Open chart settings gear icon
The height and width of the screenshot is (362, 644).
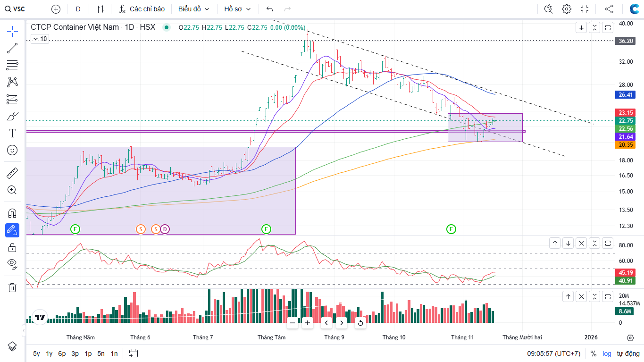[567, 9]
